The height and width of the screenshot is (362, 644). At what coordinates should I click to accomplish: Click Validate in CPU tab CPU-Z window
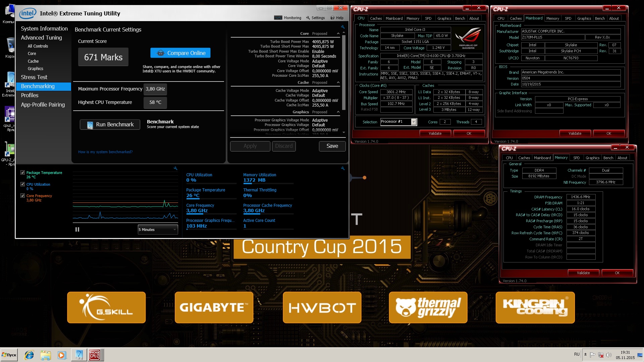click(x=435, y=133)
